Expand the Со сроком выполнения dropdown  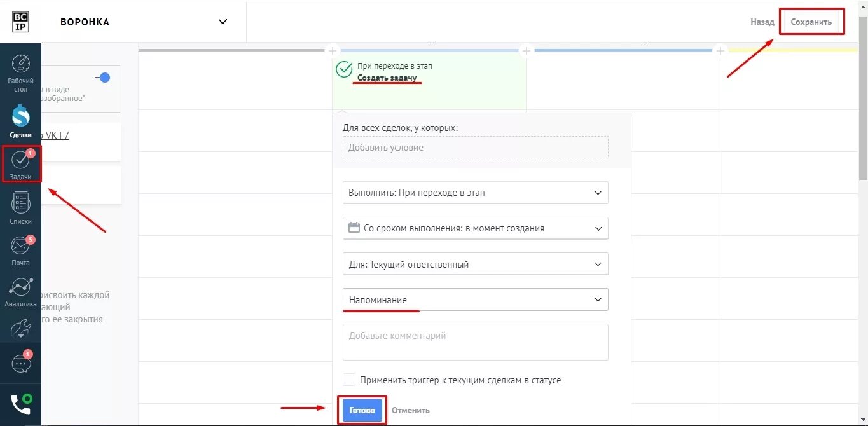[x=475, y=228]
